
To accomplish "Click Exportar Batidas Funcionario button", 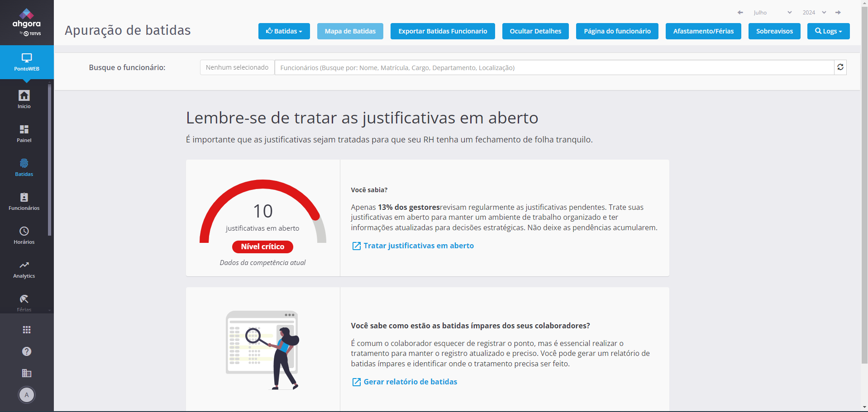I will [x=443, y=31].
